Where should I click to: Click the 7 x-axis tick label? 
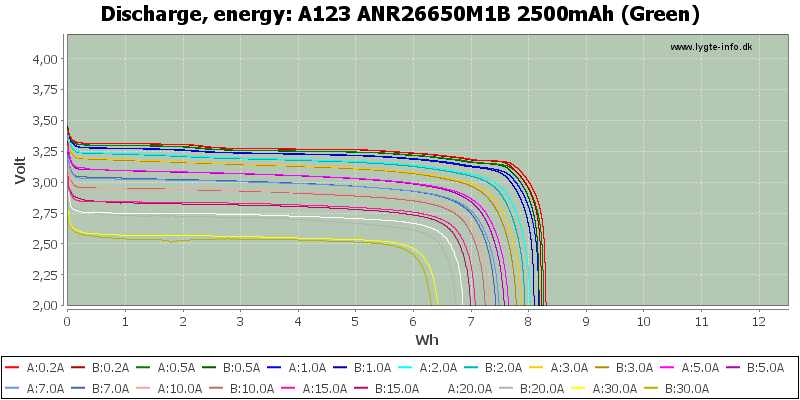point(471,321)
